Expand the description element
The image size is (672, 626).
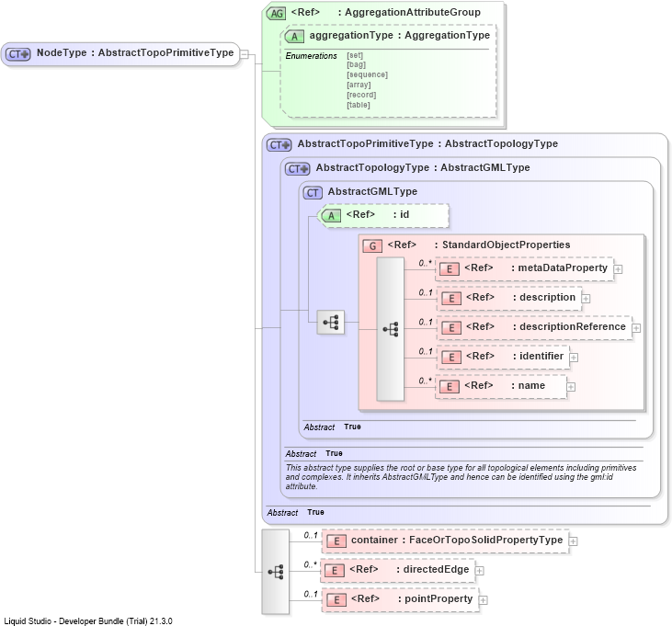click(586, 299)
